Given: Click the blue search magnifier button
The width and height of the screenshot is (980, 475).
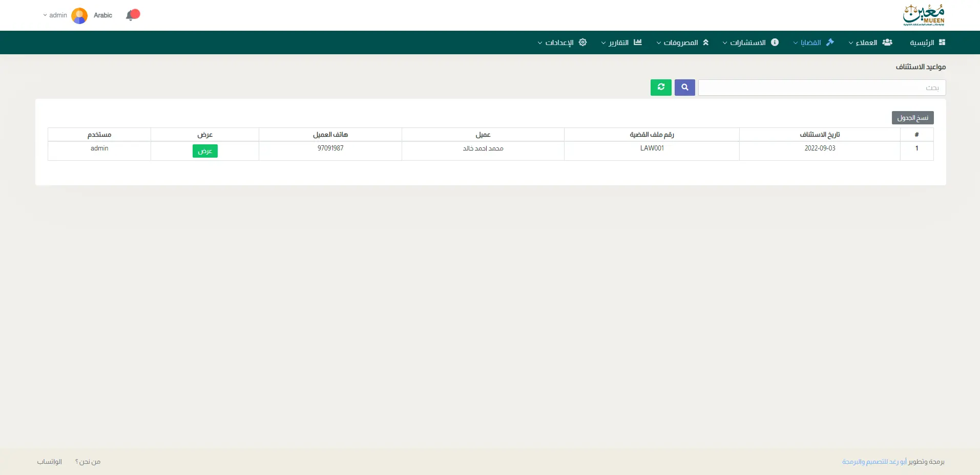Looking at the screenshot, I should [x=684, y=88].
